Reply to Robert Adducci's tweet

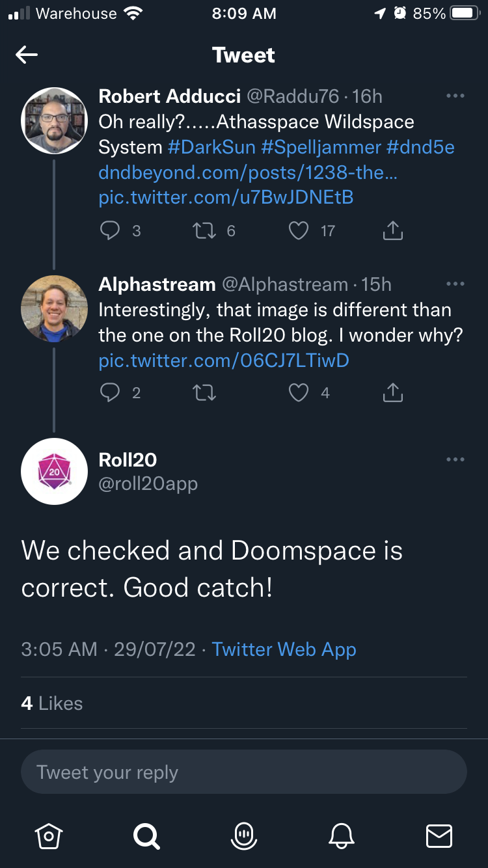click(x=111, y=230)
